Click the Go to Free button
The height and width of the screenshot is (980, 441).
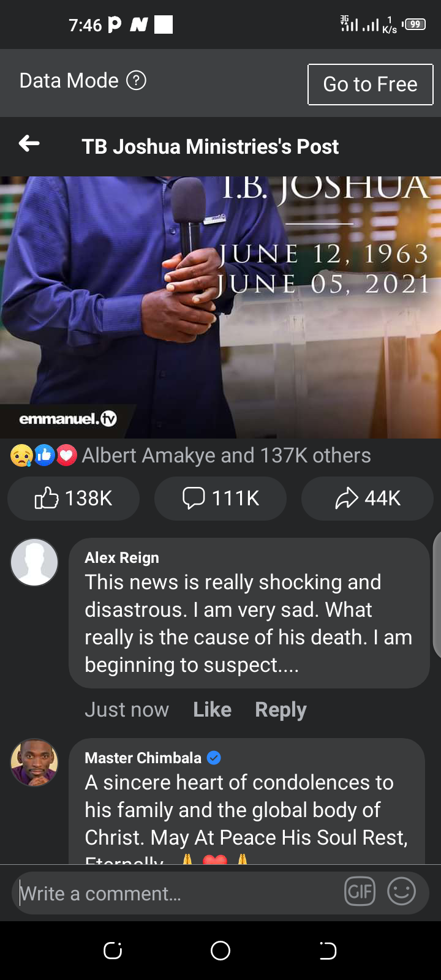[x=370, y=85]
